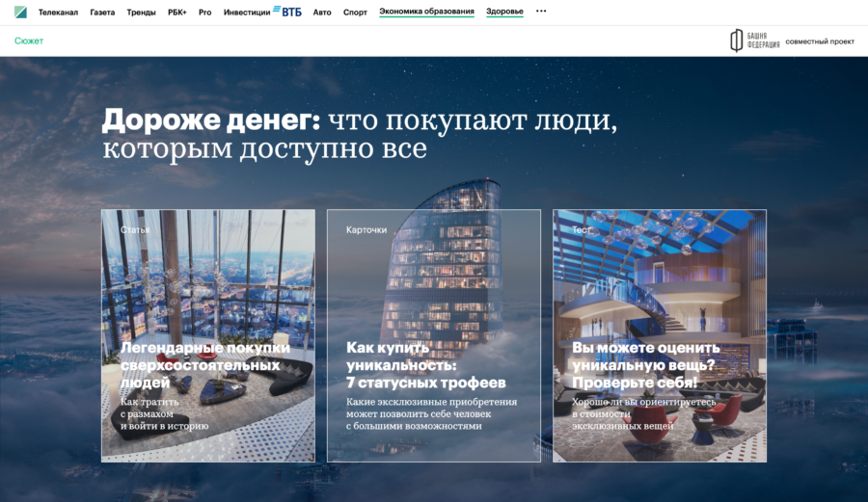Open article card Легендарные покупки сверхсостоятельных людей
This screenshot has height=502, width=868.
(x=208, y=335)
